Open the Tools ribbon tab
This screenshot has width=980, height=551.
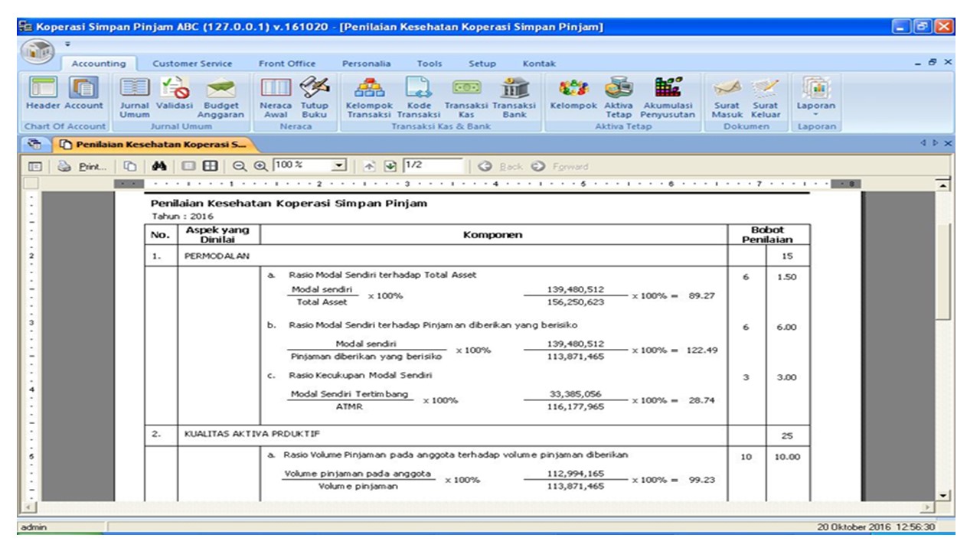[x=429, y=64]
